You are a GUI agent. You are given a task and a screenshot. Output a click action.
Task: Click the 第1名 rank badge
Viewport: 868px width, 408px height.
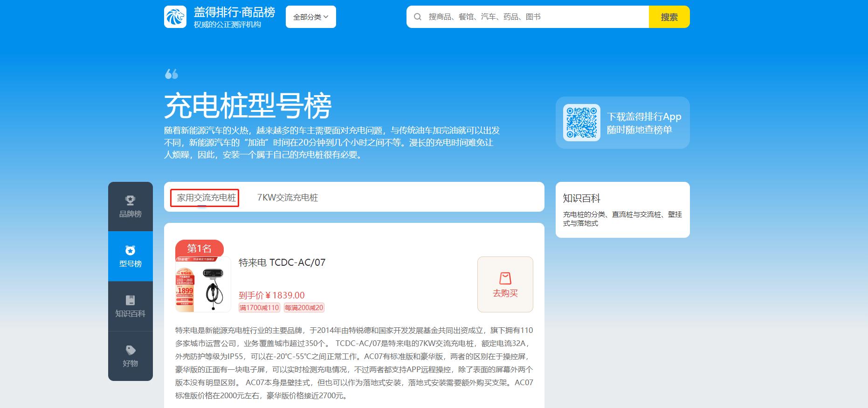200,249
